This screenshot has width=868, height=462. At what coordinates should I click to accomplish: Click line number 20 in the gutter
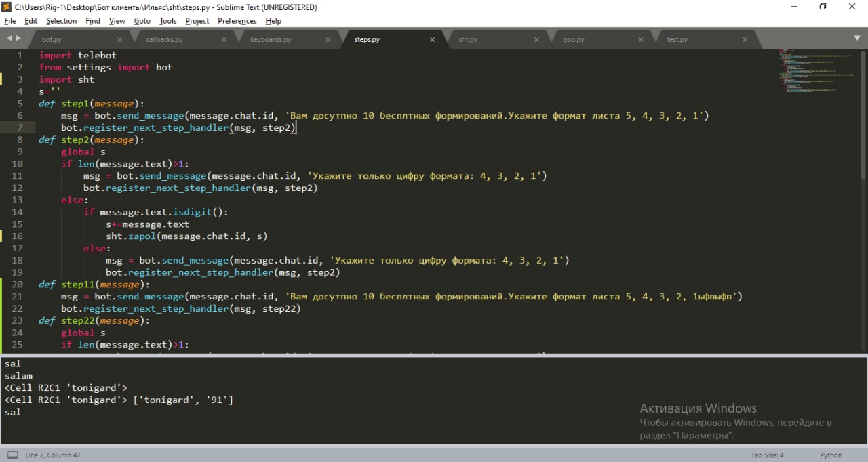[x=18, y=285]
